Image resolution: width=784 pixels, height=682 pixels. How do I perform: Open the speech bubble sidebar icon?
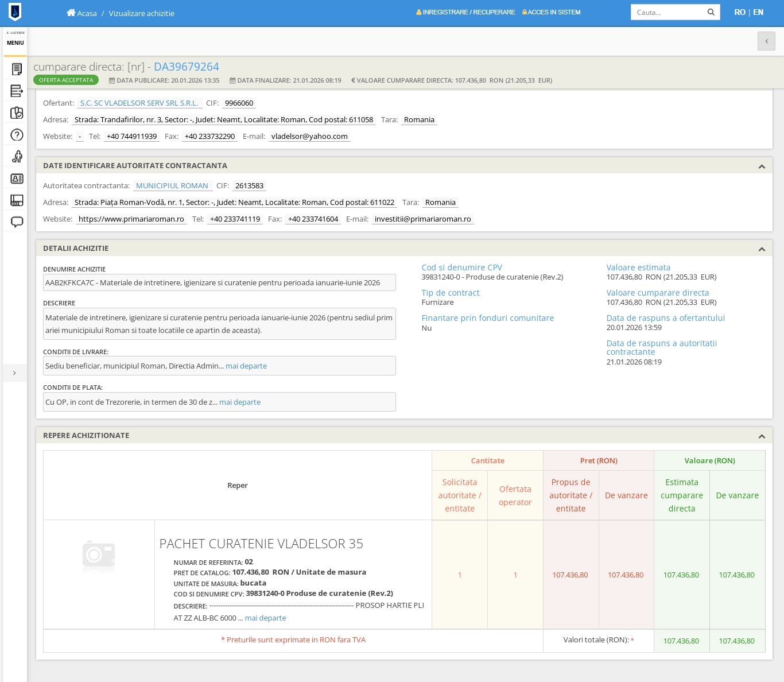point(17,222)
